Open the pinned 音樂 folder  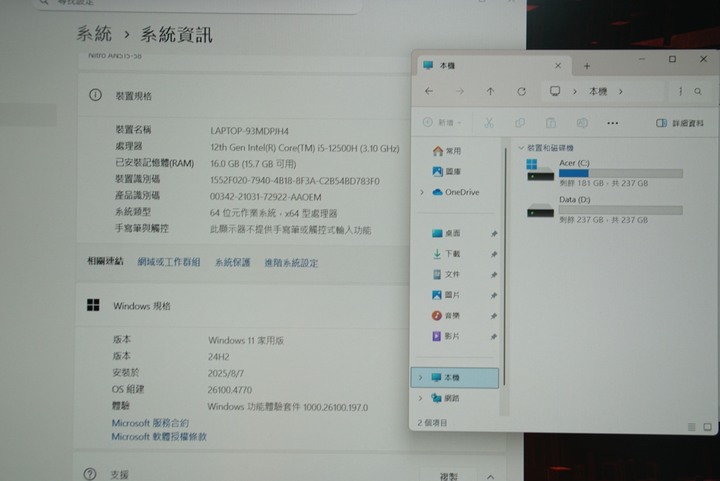(x=446, y=315)
